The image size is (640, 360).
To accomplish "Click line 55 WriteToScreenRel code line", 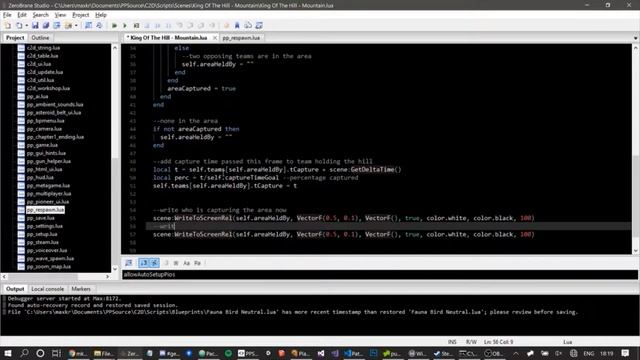I will point(344,218).
